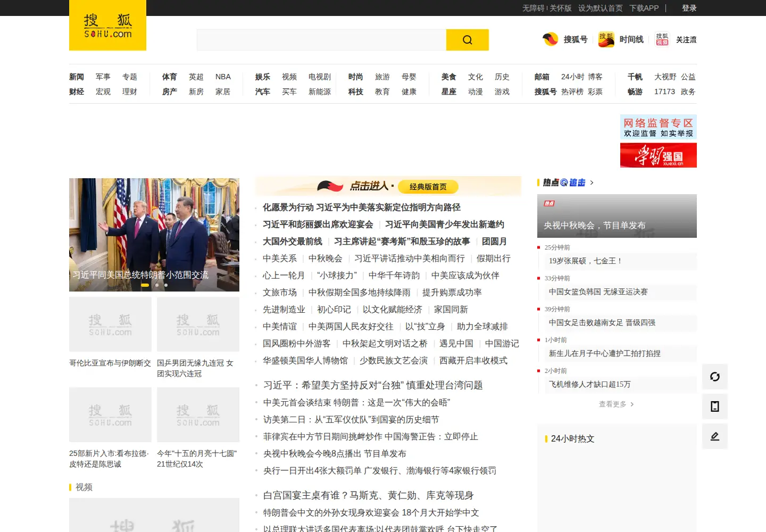Open thumbnail above 国乒男团无缘九连冠
Screen dimensions: 766x532
[198, 325]
